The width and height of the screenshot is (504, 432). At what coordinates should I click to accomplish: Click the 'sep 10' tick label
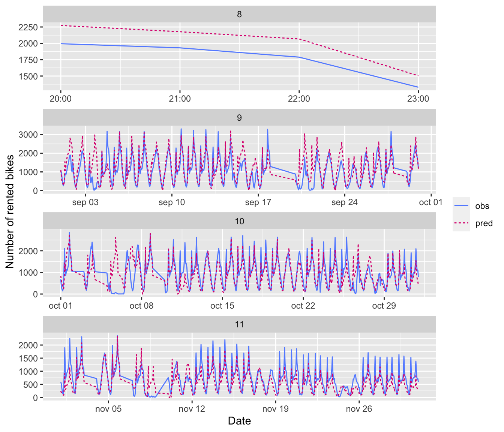point(172,202)
